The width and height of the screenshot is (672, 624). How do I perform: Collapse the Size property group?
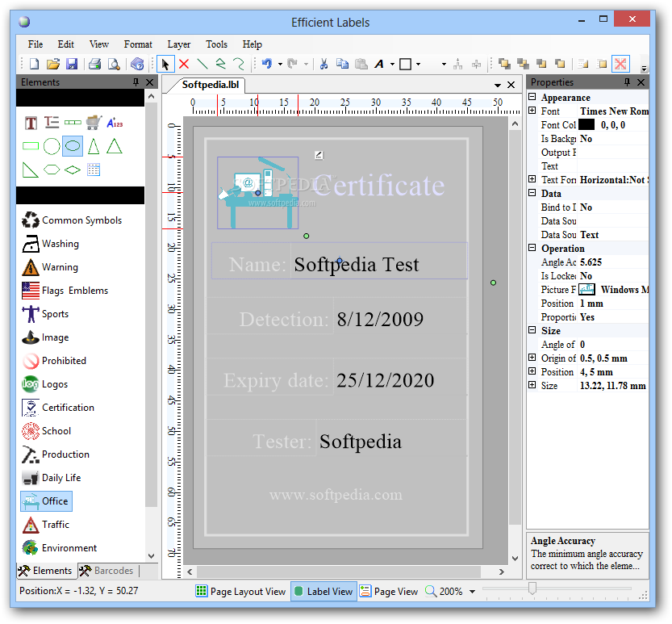coord(532,330)
